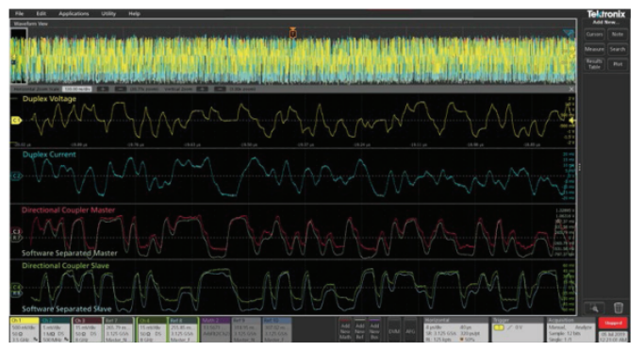Click the C4 waveform handle
The image size is (644, 351).
16,287
